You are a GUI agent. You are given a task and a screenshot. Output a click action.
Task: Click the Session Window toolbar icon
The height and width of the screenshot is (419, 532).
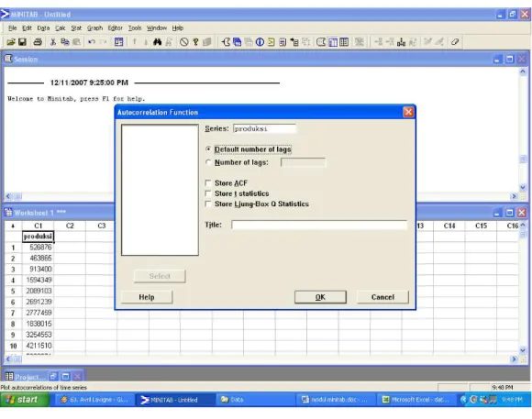[226, 42]
